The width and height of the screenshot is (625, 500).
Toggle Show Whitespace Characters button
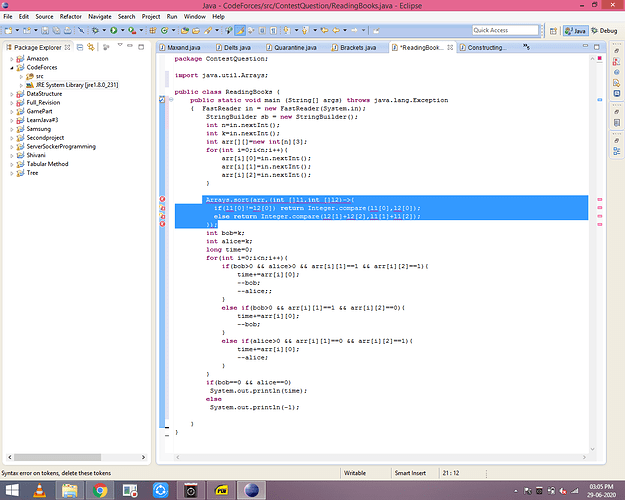tap(273, 30)
